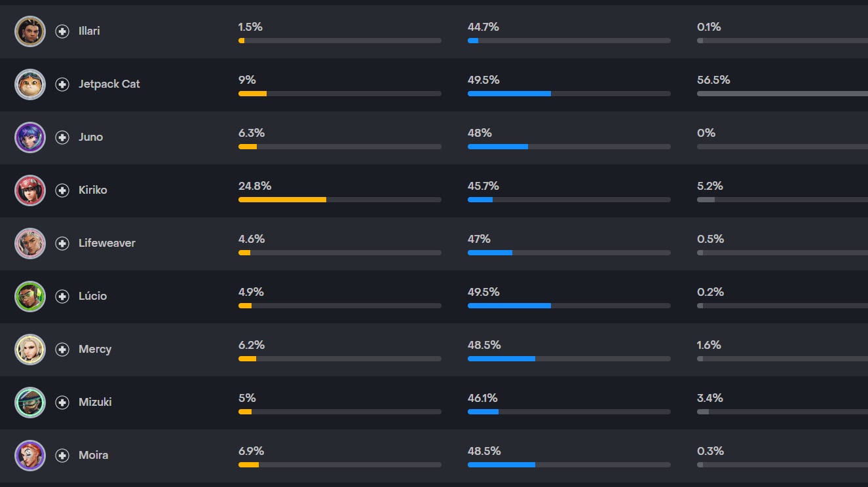The height and width of the screenshot is (487, 868).
Task: Click the support role icon beside Mercy
Action: 62,350
